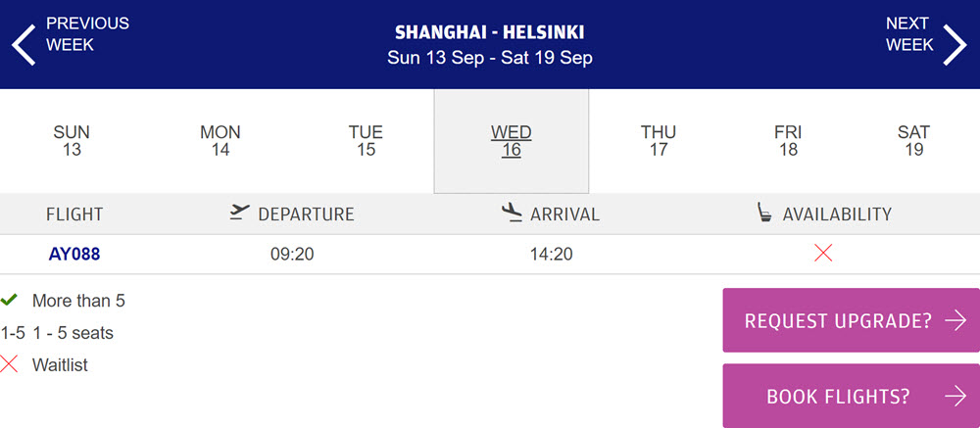Pick the FRI 18 day tab
This screenshot has width=980, height=428.
pyautogui.click(x=788, y=141)
